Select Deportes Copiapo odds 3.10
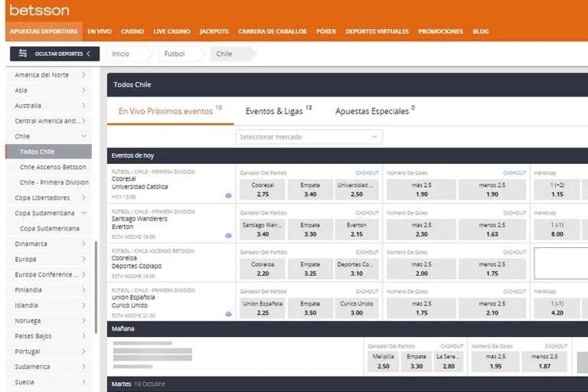Screen dimensions: 588x392 (x=357, y=269)
